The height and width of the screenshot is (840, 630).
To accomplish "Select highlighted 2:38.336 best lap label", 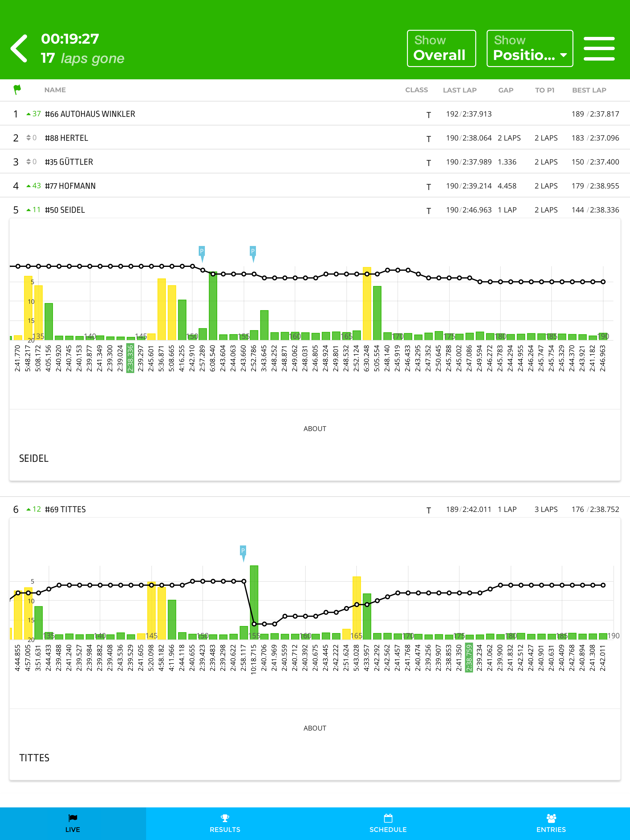I will [x=130, y=359].
